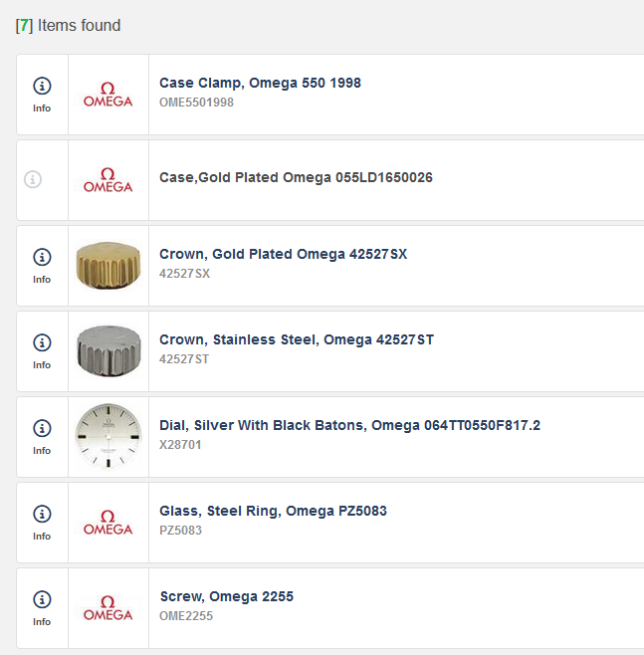
Task: Click Omega logo beside Gold Plated Case
Action: (107, 180)
